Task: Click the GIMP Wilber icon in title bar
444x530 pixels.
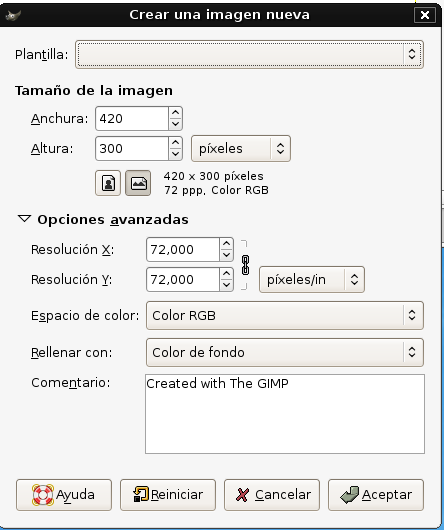Action: coord(14,15)
